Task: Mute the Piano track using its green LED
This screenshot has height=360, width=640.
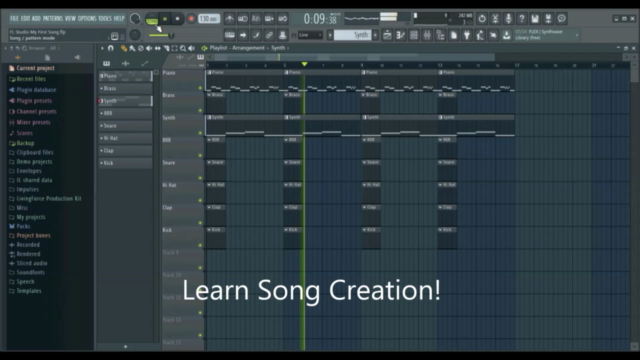Action: point(200,88)
